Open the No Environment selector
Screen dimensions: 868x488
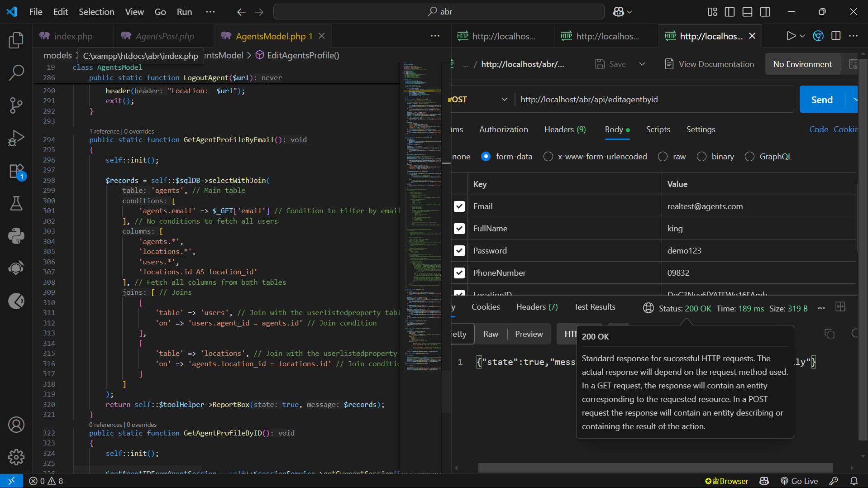point(802,64)
